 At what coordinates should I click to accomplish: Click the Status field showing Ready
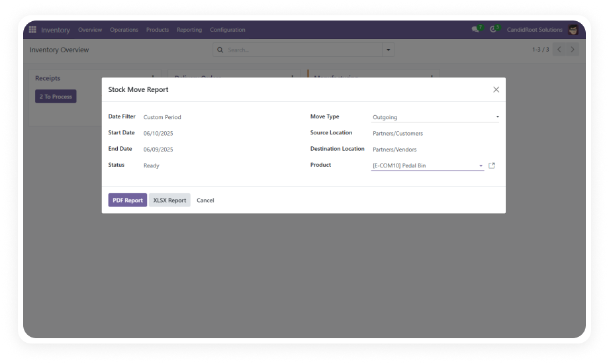(151, 165)
